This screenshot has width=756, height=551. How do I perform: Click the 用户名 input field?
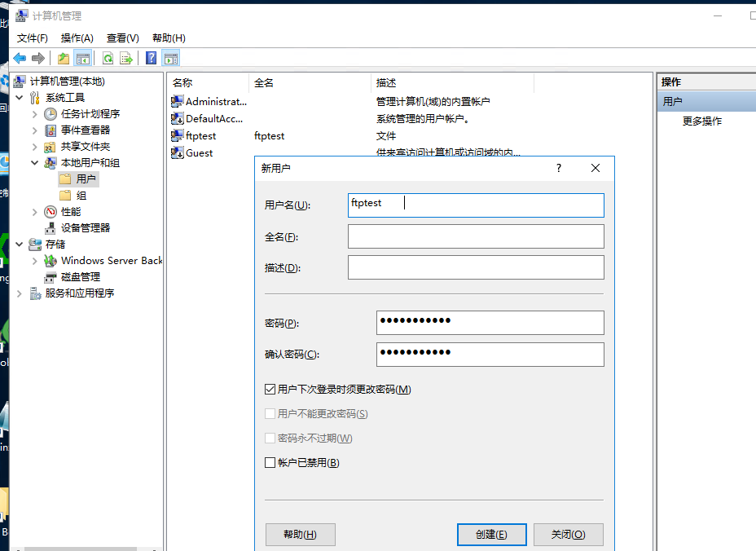[476, 205]
